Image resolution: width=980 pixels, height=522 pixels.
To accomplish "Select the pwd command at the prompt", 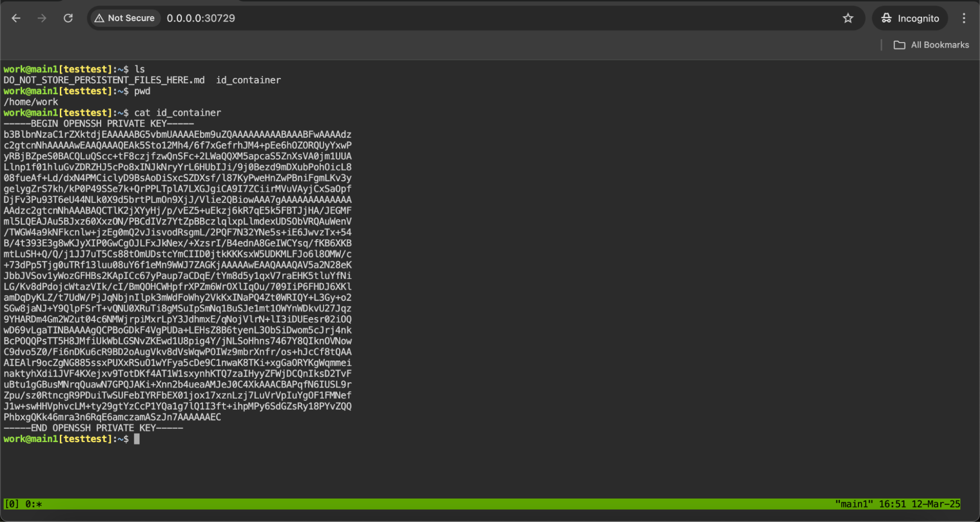I will (143, 91).
